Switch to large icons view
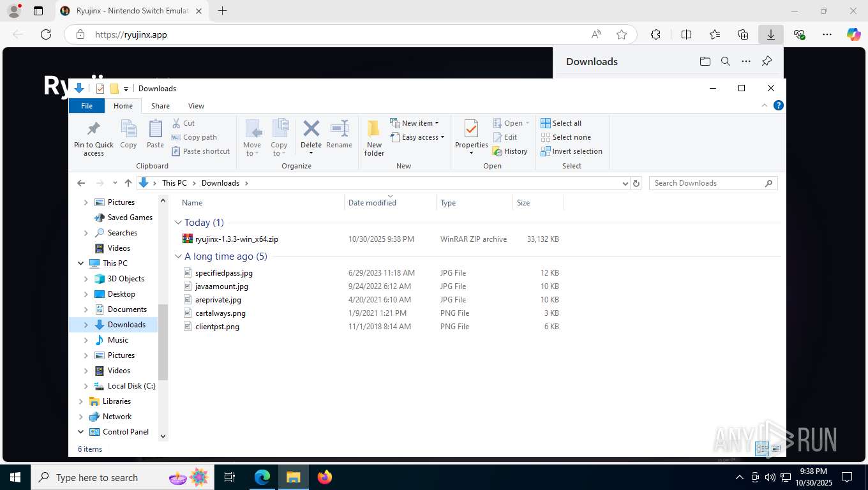Viewport: 868px width, 490px height. click(x=776, y=449)
